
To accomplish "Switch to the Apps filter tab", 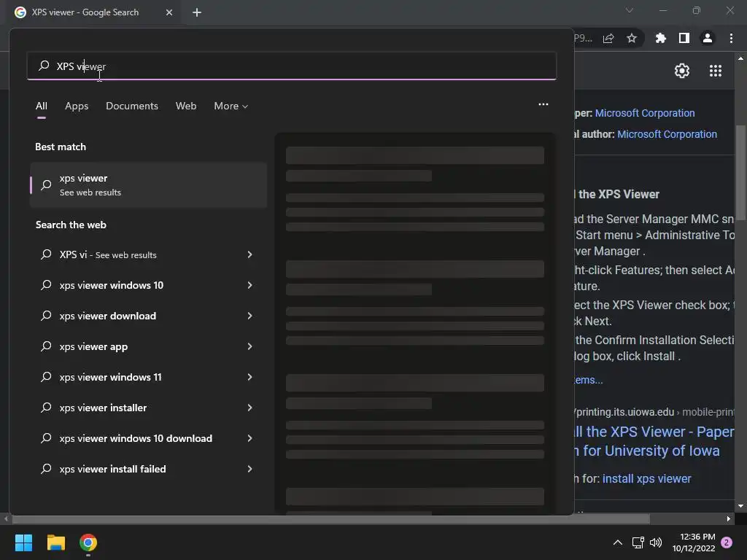I will coord(77,106).
